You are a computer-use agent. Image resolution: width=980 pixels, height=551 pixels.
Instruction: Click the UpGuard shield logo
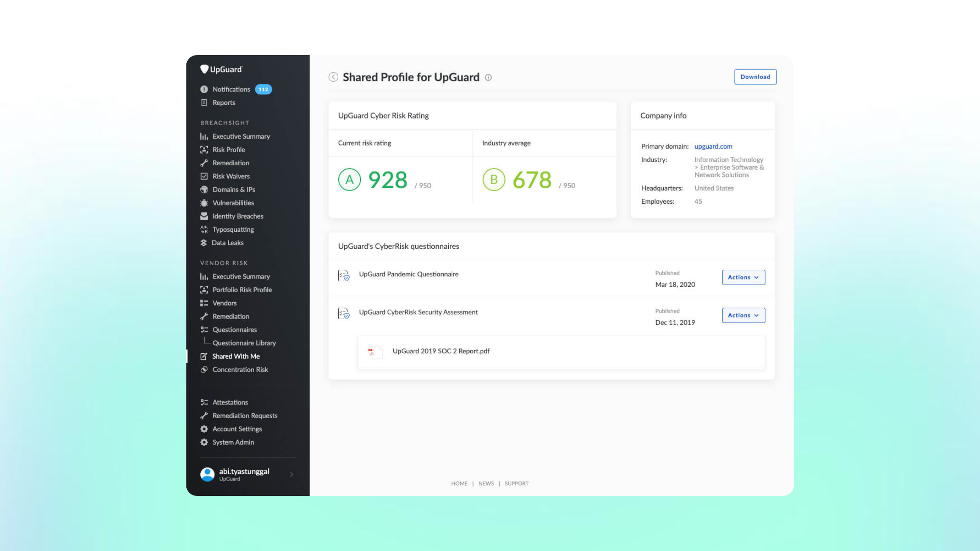coord(204,69)
